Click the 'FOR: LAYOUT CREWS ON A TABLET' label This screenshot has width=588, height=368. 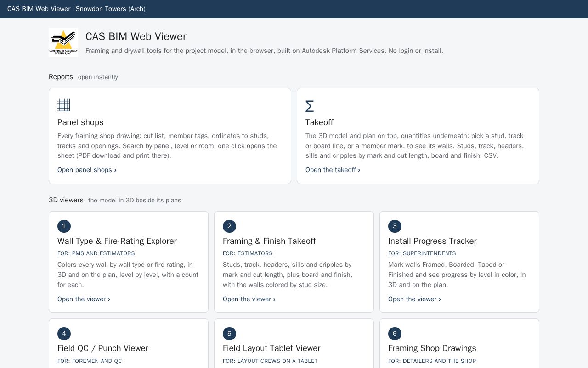270,361
